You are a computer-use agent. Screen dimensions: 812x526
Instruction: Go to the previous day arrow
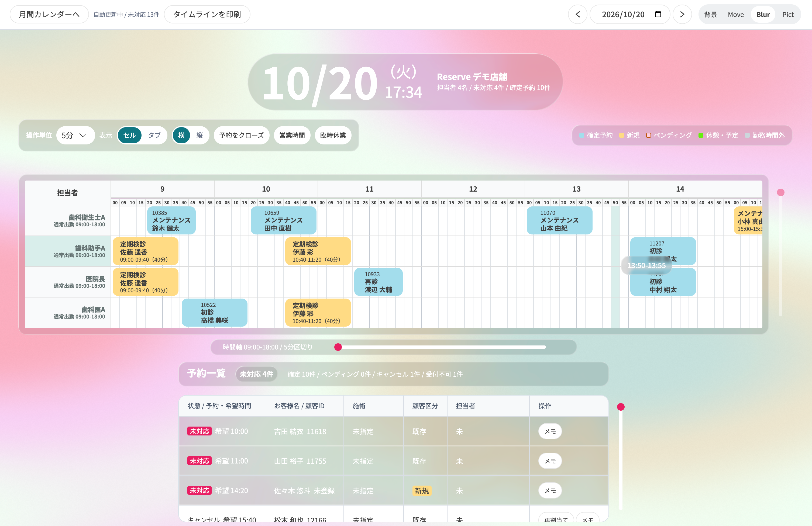click(x=578, y=14)
